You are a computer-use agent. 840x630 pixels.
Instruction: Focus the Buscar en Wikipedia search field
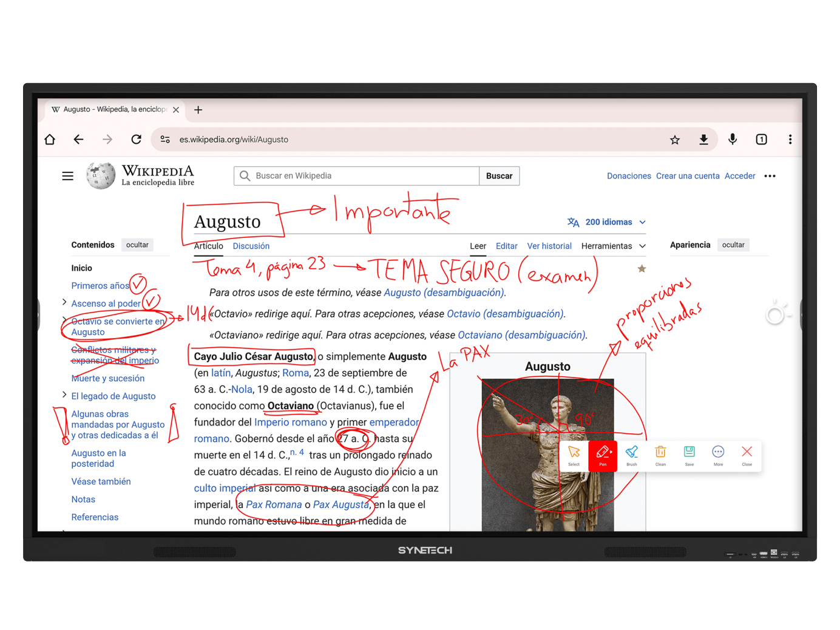pyautogui.click(x=356, y=176)
